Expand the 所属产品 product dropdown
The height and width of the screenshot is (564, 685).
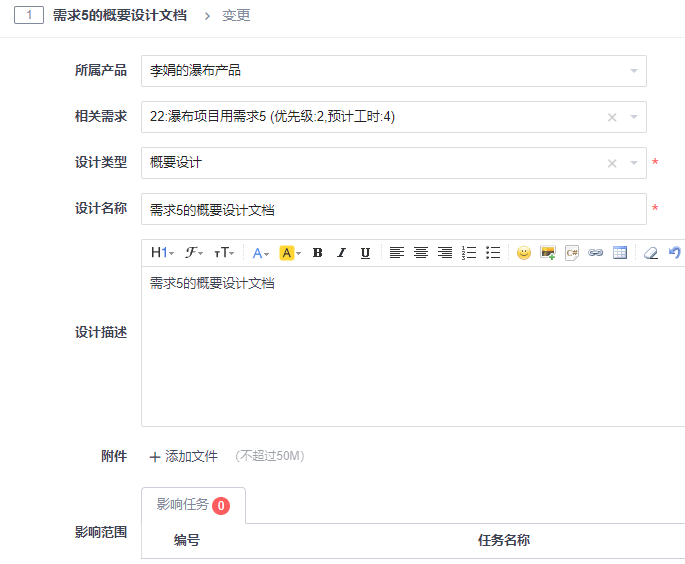pyautogui.click(x=633, y=71)
